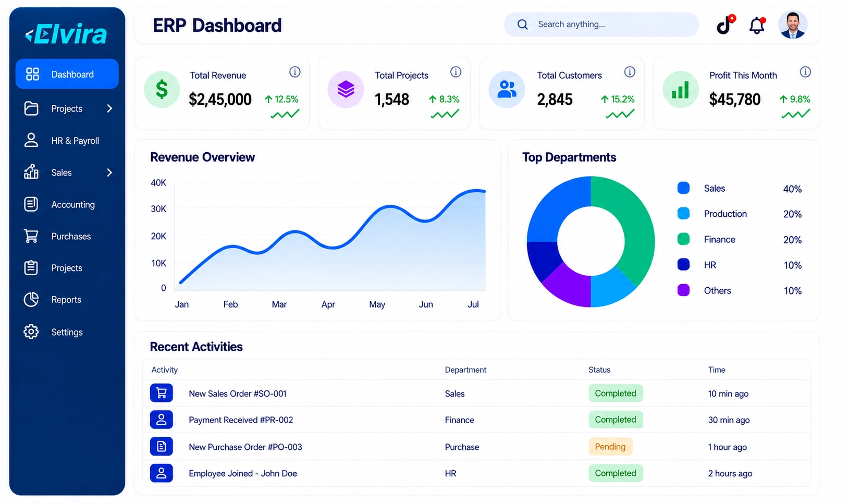Click the cart icon in the Sales Order row
The image size is (848, 504).
(x=162, y=393)
